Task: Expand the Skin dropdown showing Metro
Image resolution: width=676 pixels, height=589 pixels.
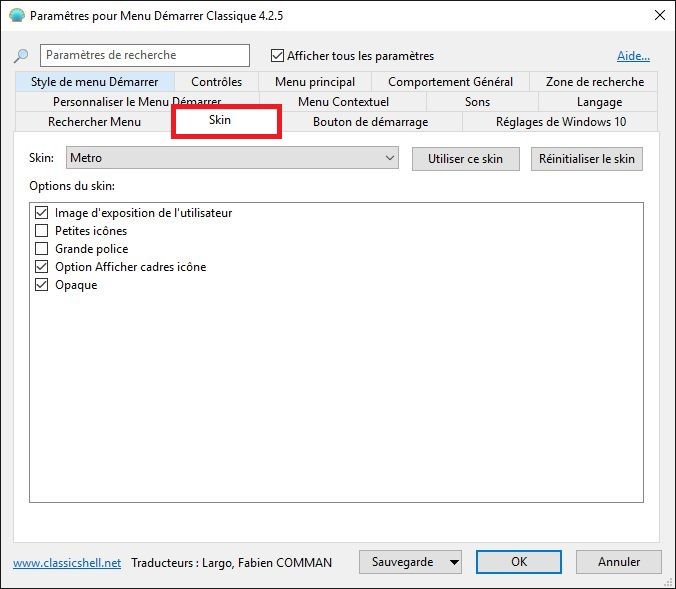Action: [x=232, y=158]
